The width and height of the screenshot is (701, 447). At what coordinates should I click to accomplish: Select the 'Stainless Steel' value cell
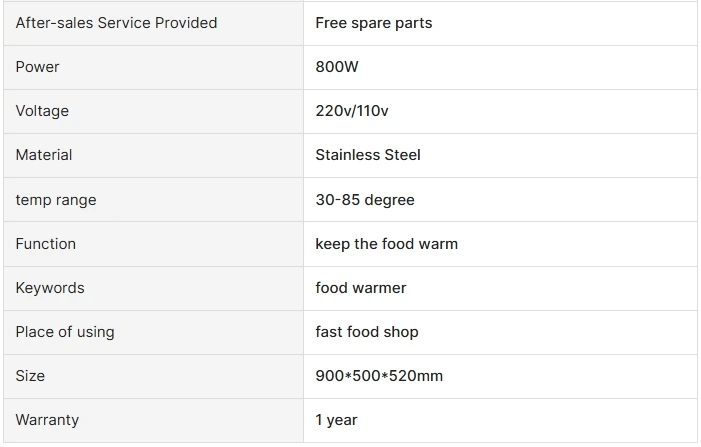(x=367, y=155)
